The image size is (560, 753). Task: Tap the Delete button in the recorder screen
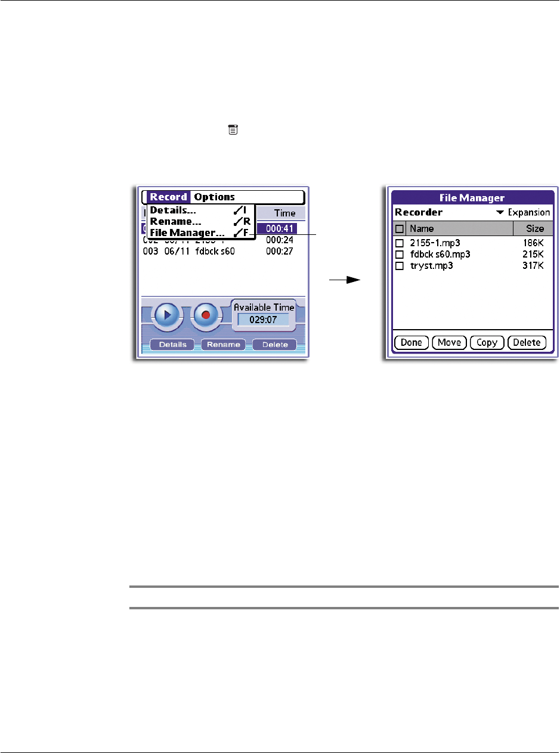(275, 345)
